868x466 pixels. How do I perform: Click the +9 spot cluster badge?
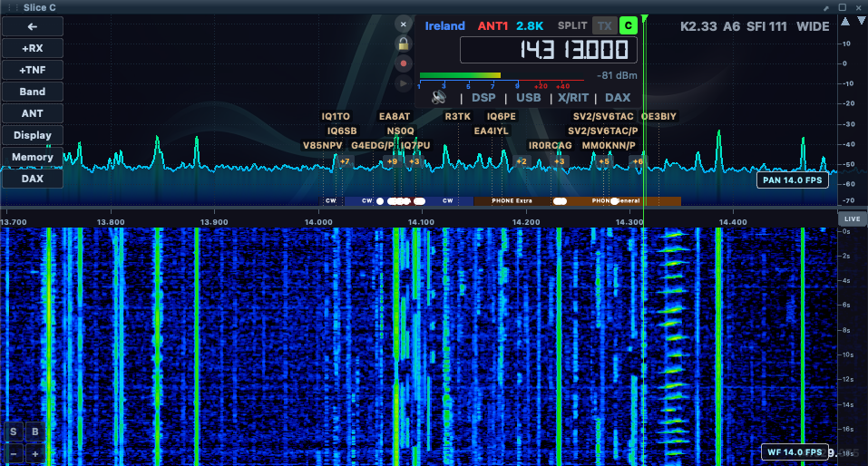[x=392, y=161]
